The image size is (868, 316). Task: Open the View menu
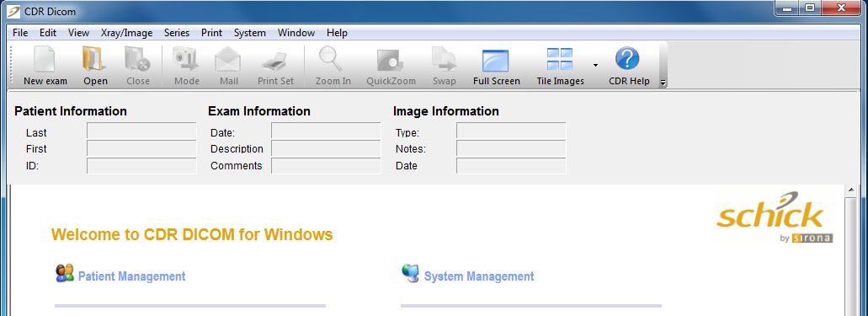point(78,33)
